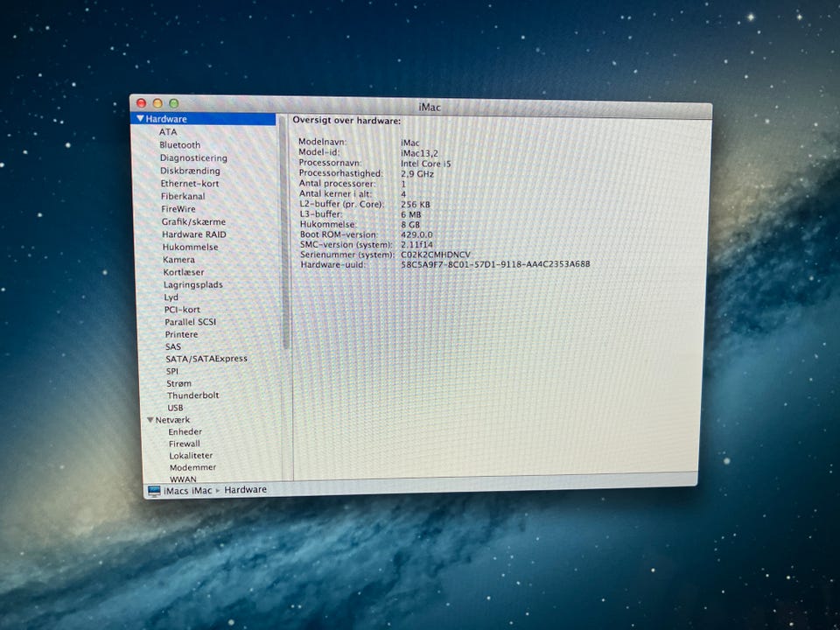840x630 pixels.
Task: Click the green zoom window button
Action: click(173, 103)
